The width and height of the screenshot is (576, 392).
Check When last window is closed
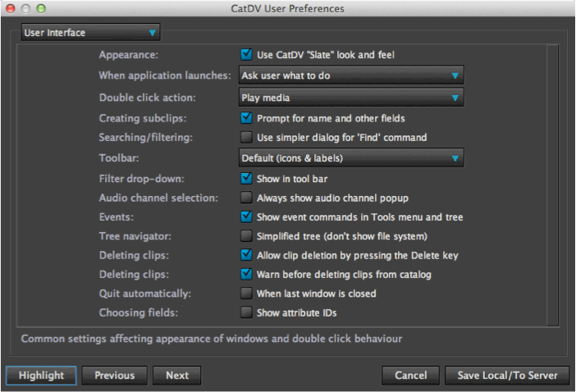pos(246,293)
